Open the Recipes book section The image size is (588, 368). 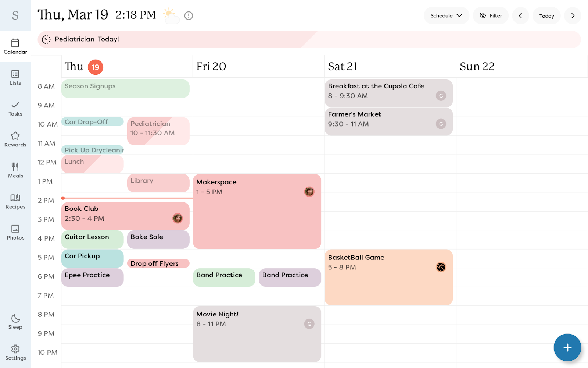click(x=15, y=202)
